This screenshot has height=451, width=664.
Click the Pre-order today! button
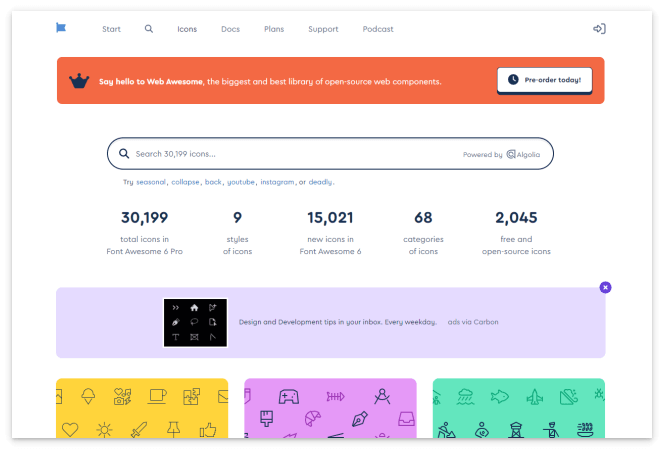point(545,80)
